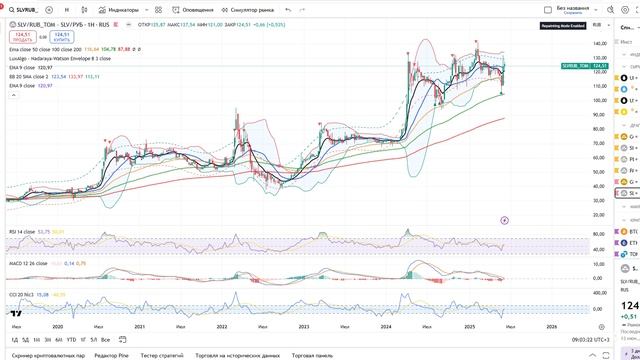Click the КУПИТЬ 124,51 buy button
The width and height of the screenshot is (640, 360).
(x=62, y=37)
